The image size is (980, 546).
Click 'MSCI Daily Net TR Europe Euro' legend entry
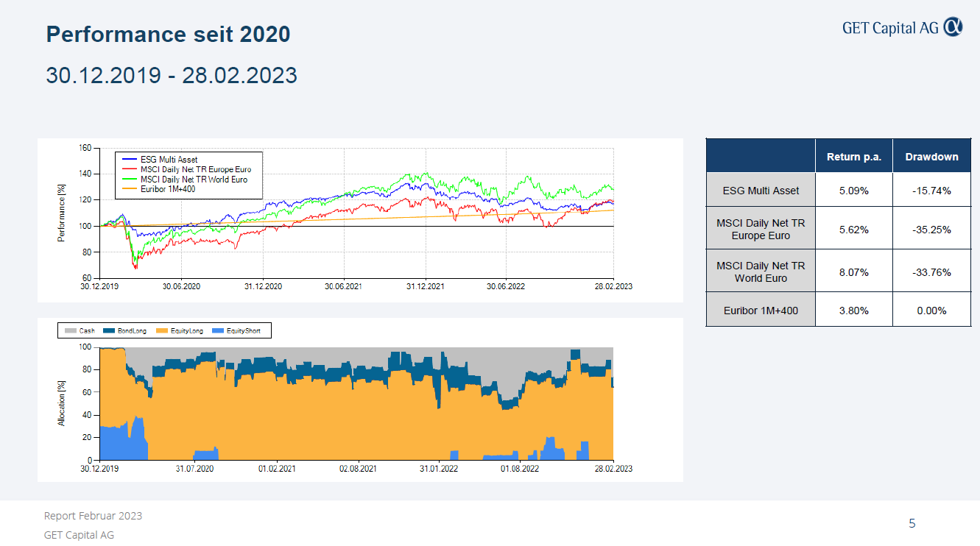pyautogui.click(x=195, y=169)
